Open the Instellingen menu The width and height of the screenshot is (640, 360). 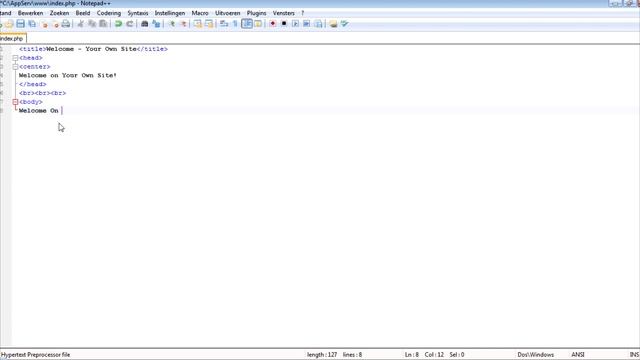(x=170, y=13)
